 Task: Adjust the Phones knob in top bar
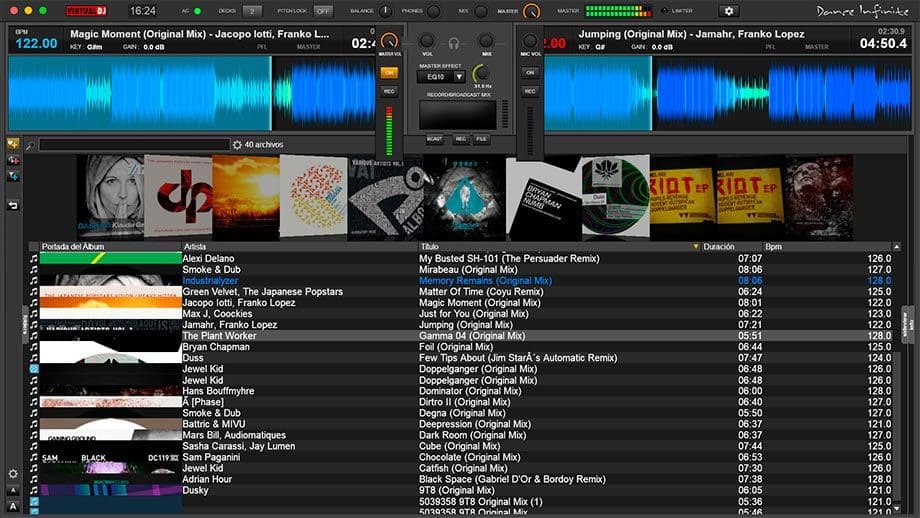point(434,11)
